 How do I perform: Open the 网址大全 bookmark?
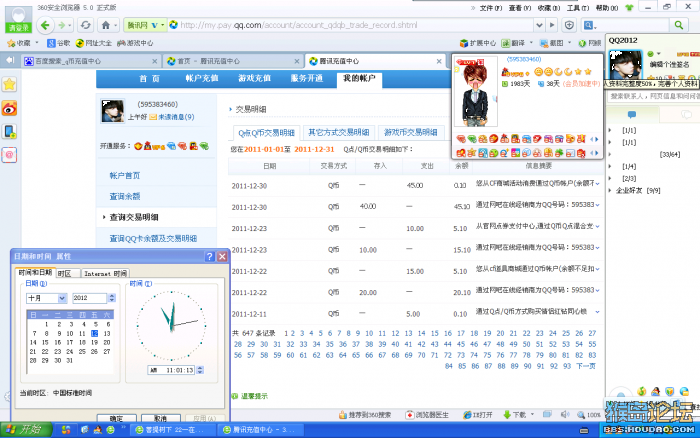94,43
